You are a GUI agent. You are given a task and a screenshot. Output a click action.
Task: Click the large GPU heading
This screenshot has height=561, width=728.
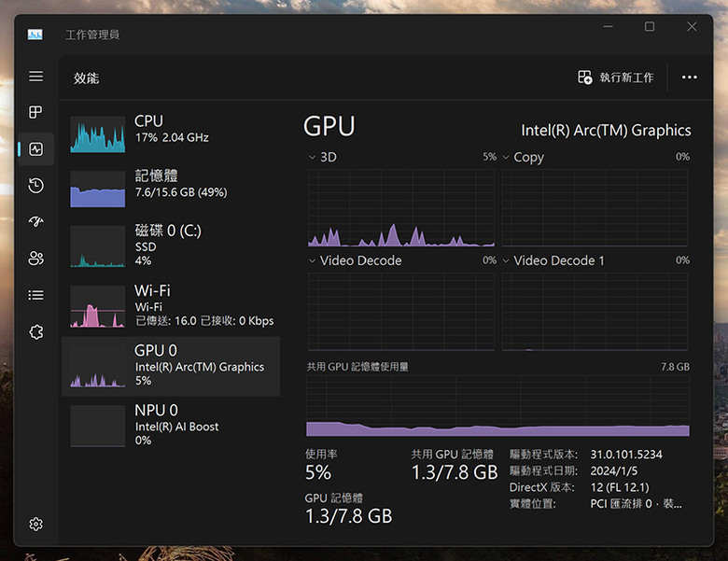329,126
